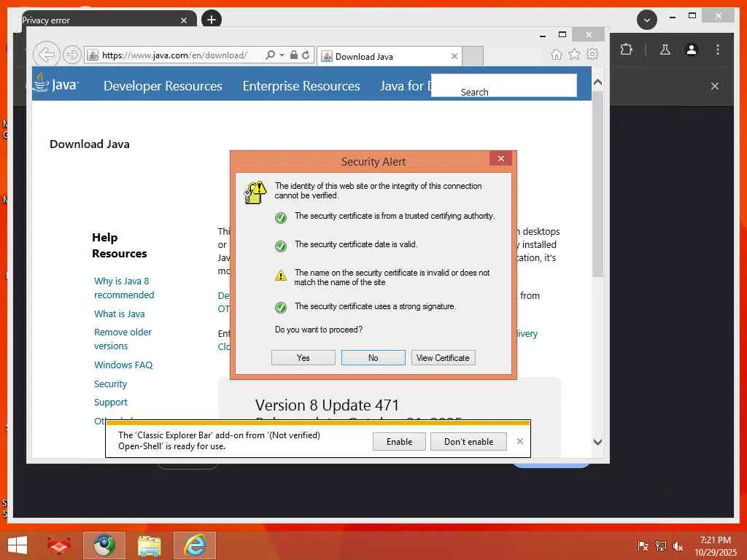Click the muted volume tray icon
This screenshot has width=747, height=560.
tap(678, 546)
